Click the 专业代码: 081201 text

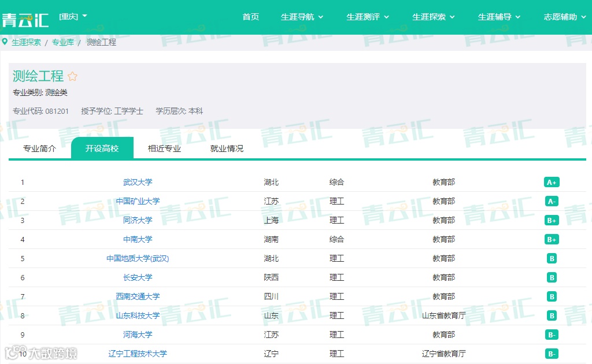(x=41, y=112)
